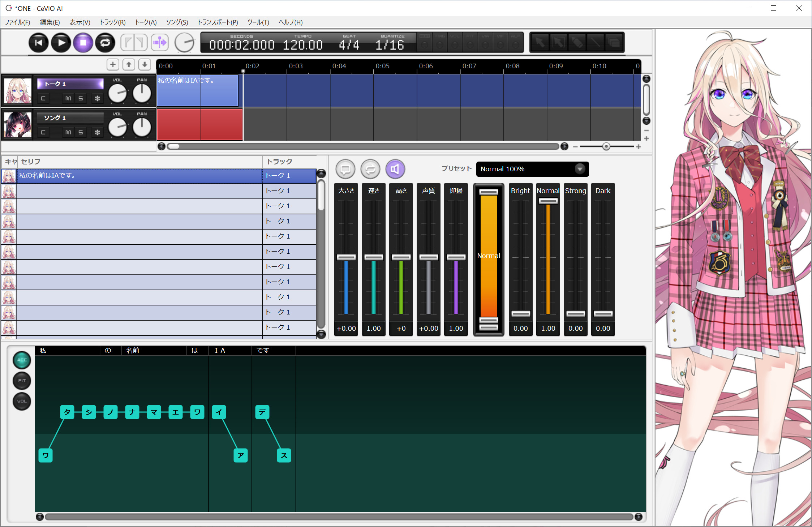Image resolution: width=812 pixels, height=527 pixels.
Task: Click the PAN knob of ソング 1 track
Action: [x=142, y=128]
